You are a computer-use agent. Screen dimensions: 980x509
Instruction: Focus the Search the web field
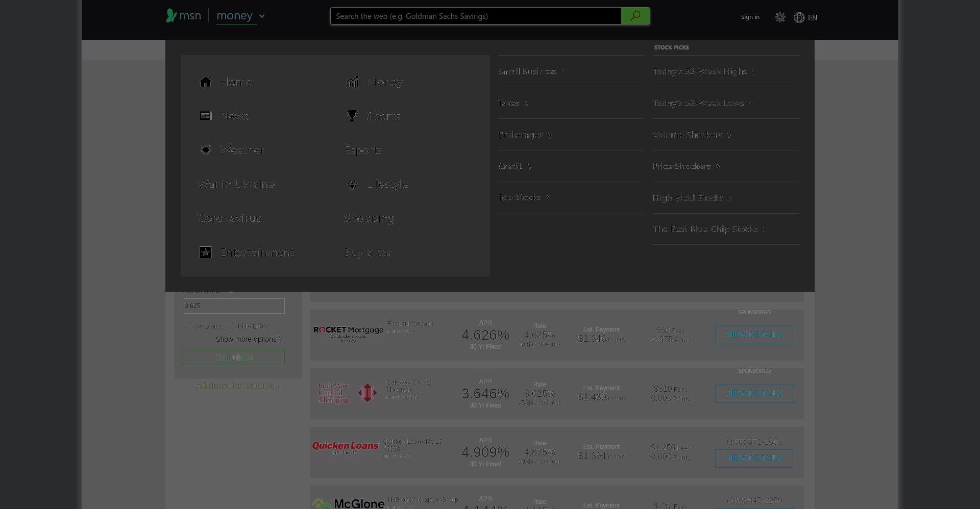[x=476, y=16]
